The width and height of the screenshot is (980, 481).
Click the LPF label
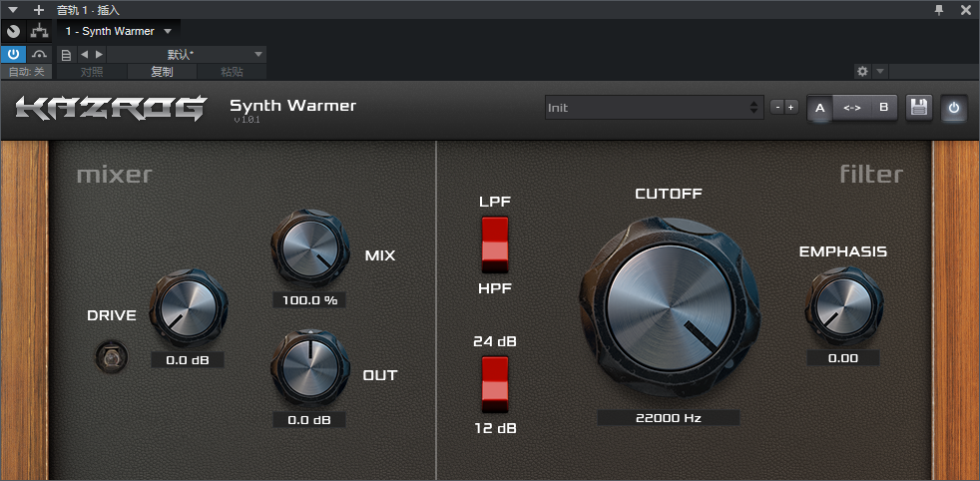coord(495,202)
